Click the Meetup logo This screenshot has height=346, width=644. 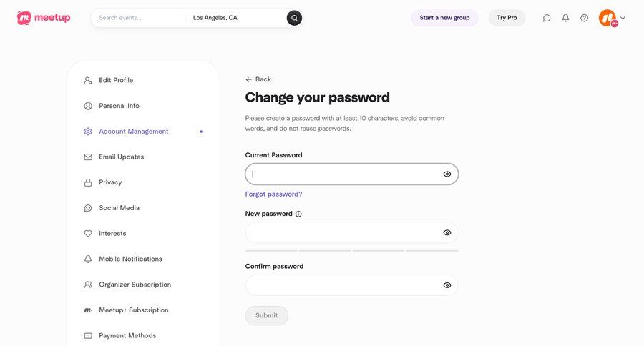pyautogui.click(x=44, y=18)
